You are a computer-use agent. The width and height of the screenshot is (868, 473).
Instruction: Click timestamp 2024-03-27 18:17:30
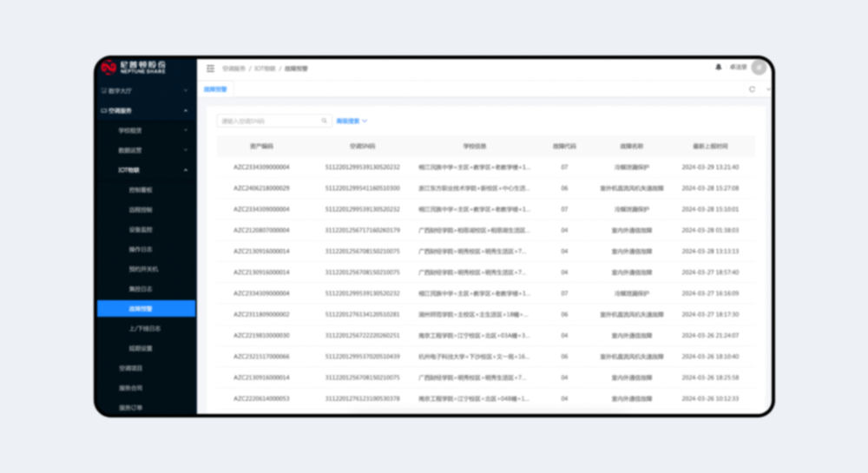(710, 314)
